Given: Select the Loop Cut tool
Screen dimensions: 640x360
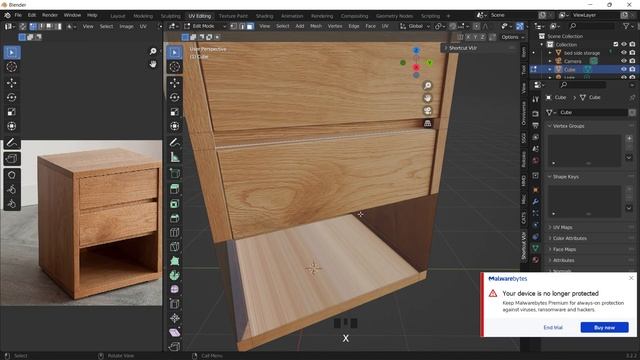Looking at the screenshot, I should pyautogui.click(x=175, y=232).
